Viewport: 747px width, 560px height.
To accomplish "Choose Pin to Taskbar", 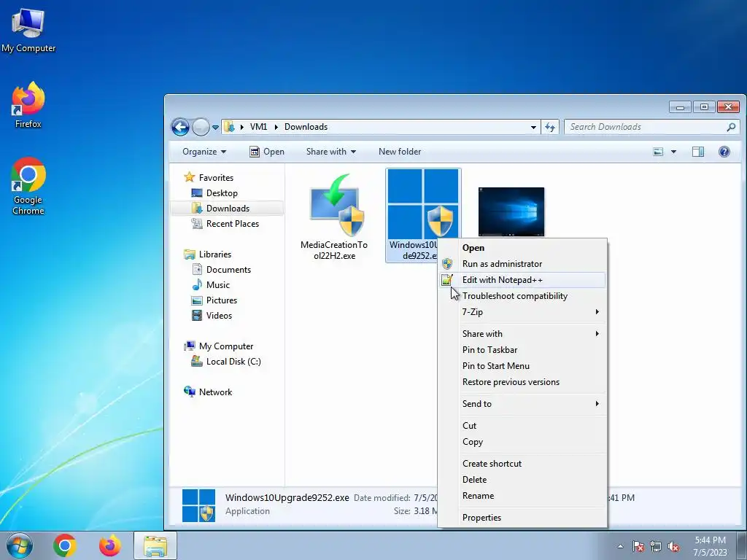I will 522,350.
